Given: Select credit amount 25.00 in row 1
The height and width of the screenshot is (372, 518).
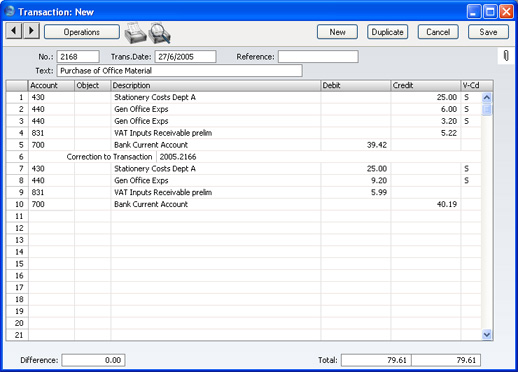Looking at the screenshot, I should pos(447,97).
